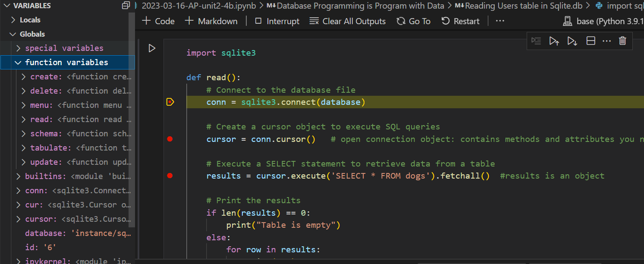Select the database variable value
The height and width of the screenshot is (264, 644).
[x=101, y=233]
